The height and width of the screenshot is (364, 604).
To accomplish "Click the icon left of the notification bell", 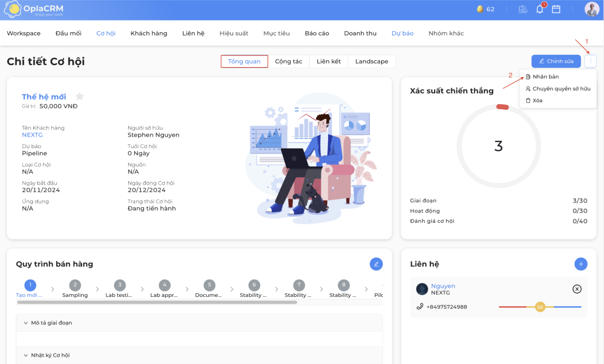I will pos(523,9).
